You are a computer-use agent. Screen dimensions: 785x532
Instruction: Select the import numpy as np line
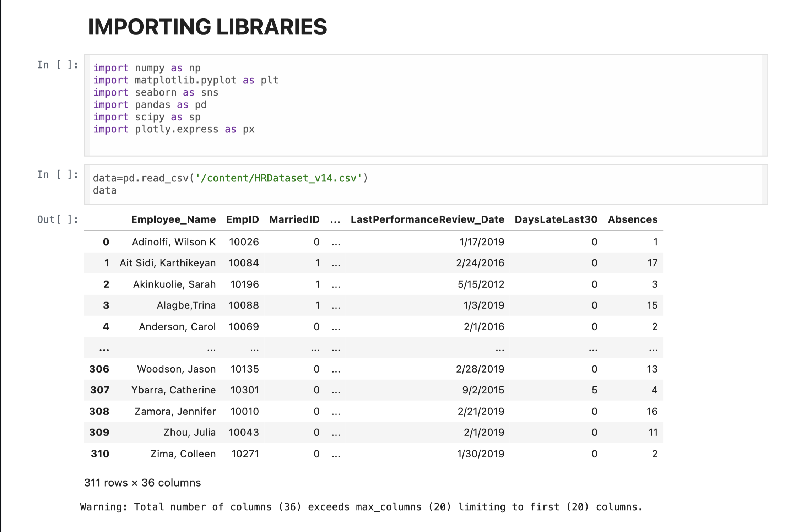pos(147,68)
